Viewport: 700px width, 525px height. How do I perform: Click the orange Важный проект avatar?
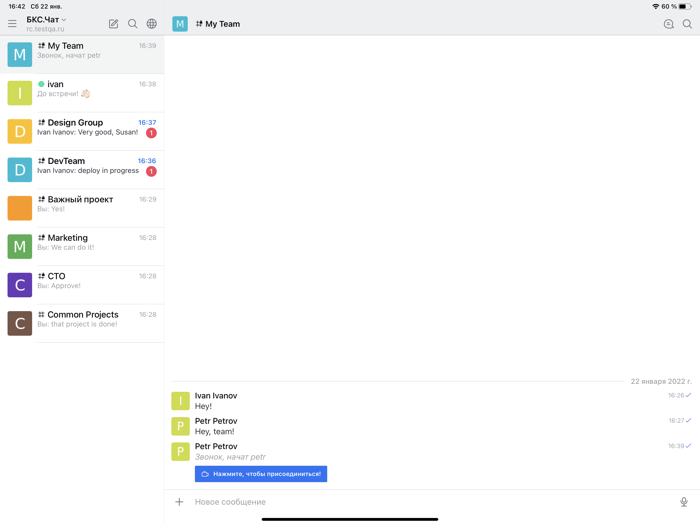[20, 208]
